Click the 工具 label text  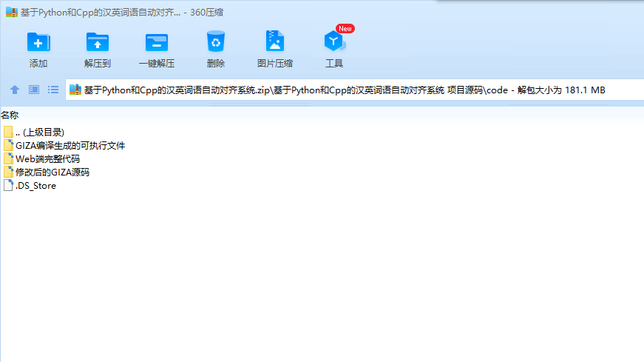click(334, 64)
